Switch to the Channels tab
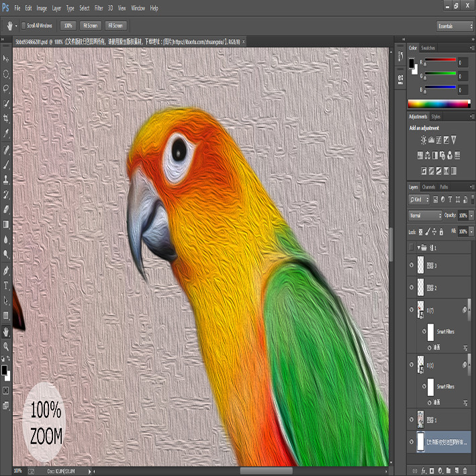 click(428, 187)
